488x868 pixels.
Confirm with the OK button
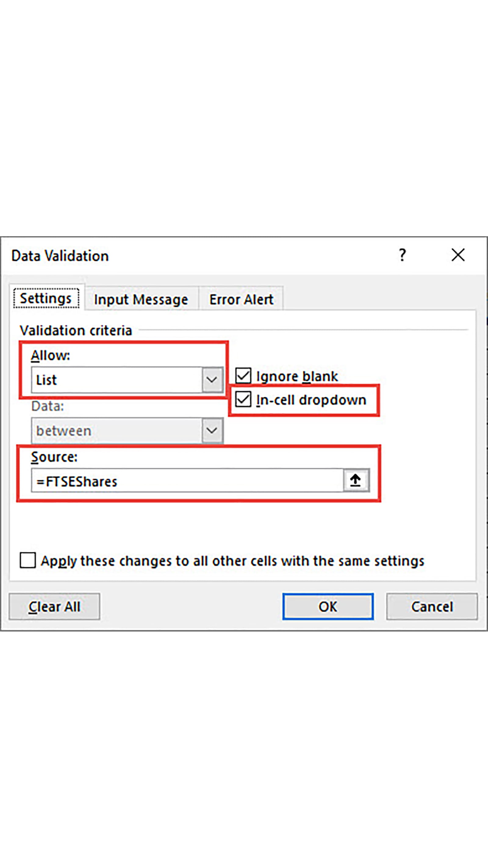pos(328,607)
